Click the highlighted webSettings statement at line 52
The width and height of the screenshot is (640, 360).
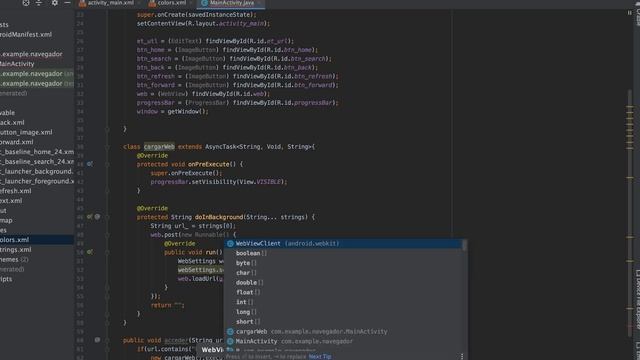tap(201, 270)
